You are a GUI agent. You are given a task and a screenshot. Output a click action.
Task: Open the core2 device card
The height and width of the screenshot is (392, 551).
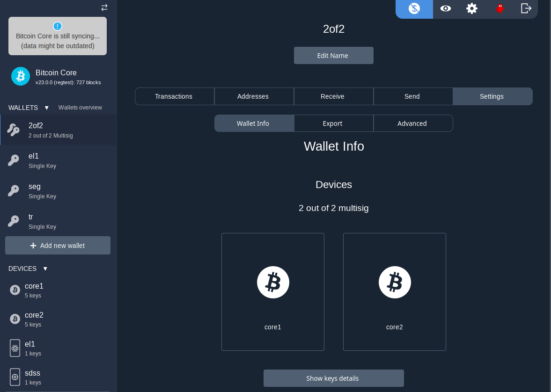click(394, 292)
